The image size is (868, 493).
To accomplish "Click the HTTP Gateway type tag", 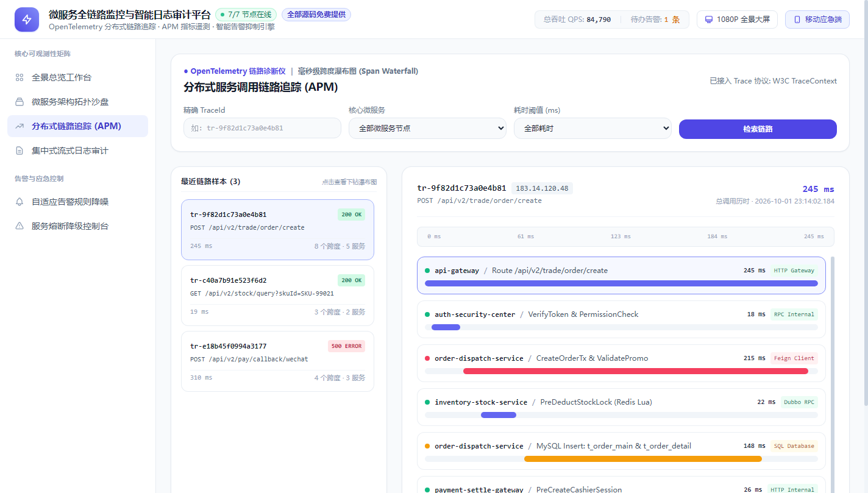I will point(794,271).
